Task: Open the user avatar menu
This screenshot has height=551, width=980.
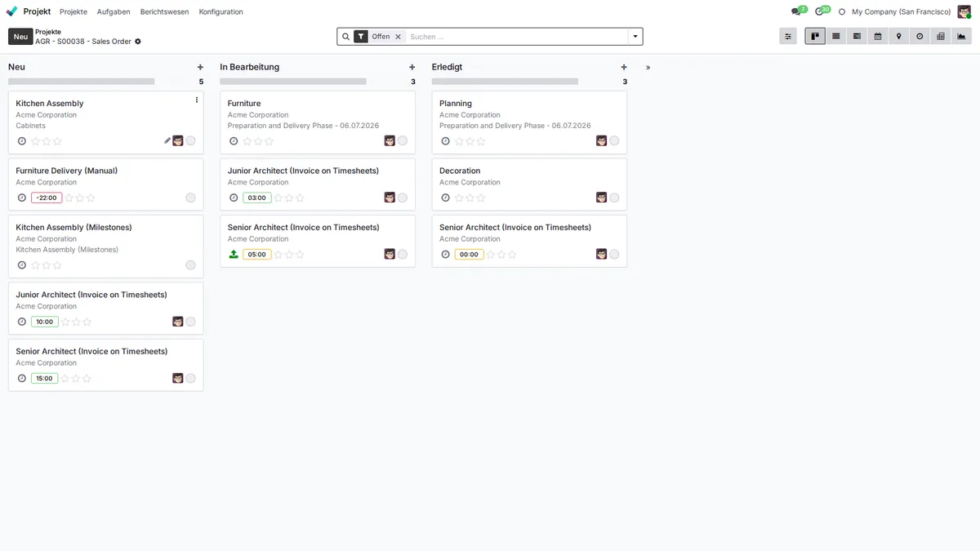Action: [964, 11]
